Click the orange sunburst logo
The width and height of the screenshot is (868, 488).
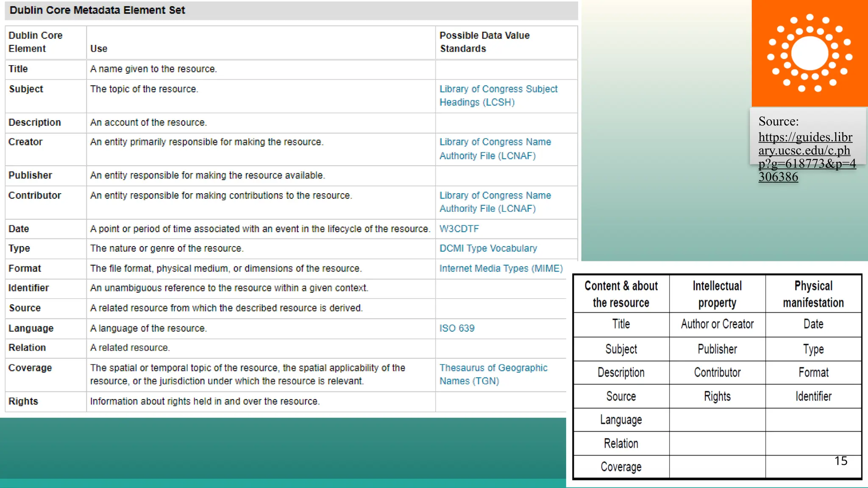coord(810,53)
